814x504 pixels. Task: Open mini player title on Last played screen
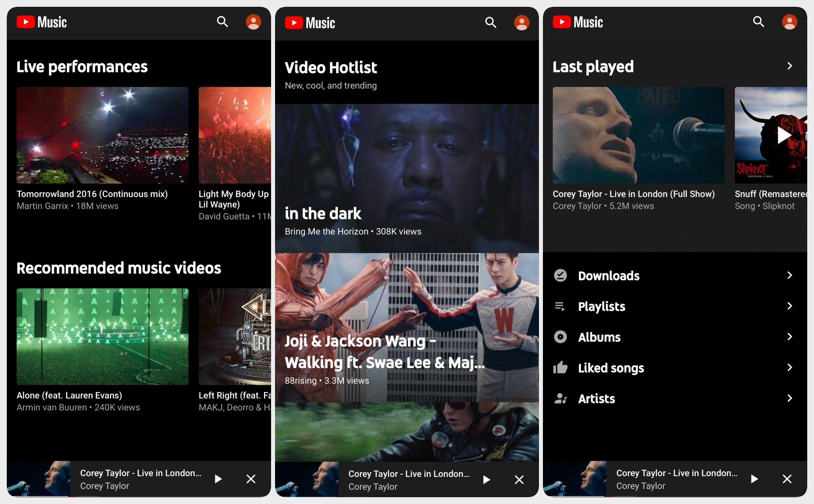(677, 473)
